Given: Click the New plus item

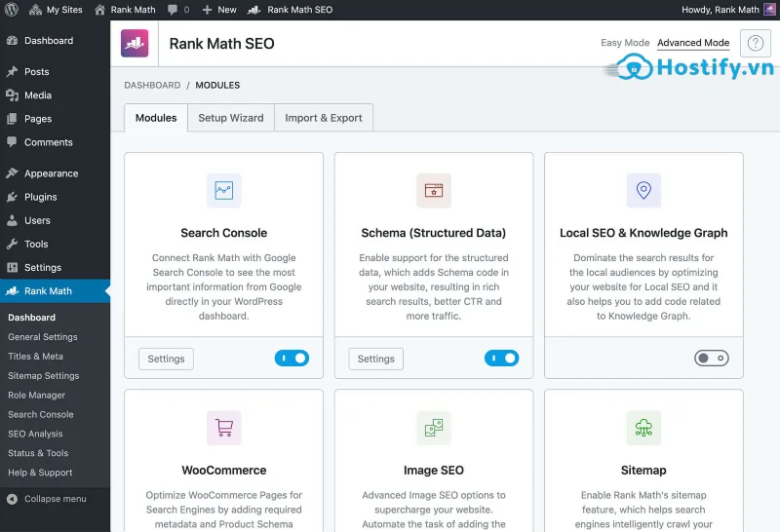Looking at the screenshot, I should 219,10.
